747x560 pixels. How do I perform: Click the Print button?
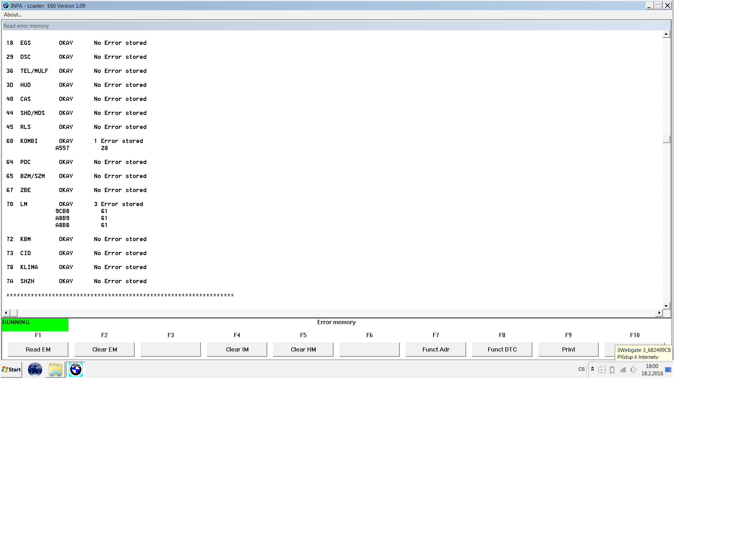[x=568, y=349]
